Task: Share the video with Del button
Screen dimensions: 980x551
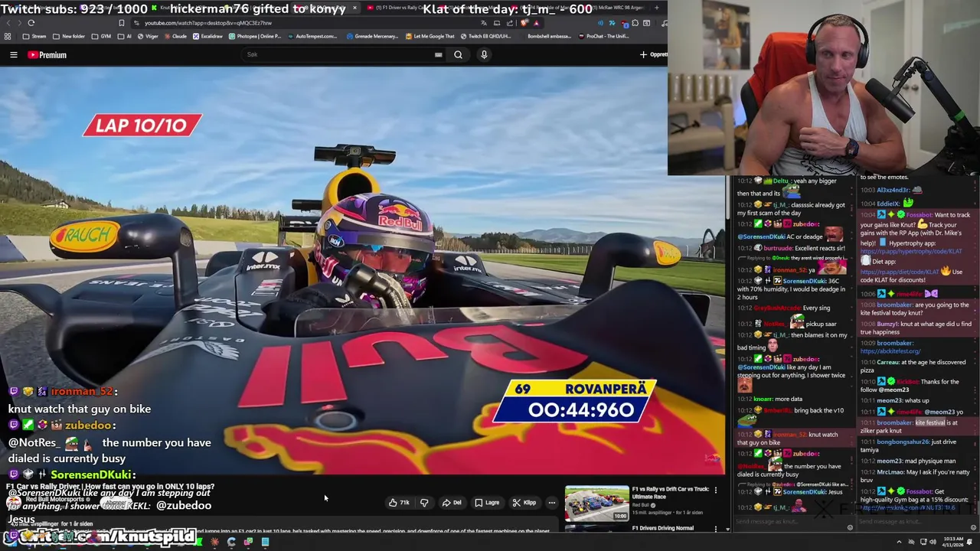Action: (x=452, y=503)
